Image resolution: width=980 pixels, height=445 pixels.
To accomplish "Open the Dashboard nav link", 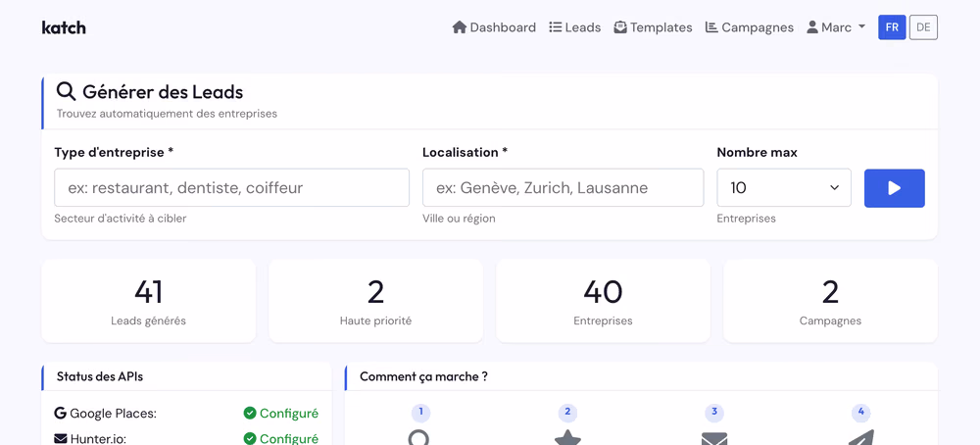I will (x=494, y=27).
